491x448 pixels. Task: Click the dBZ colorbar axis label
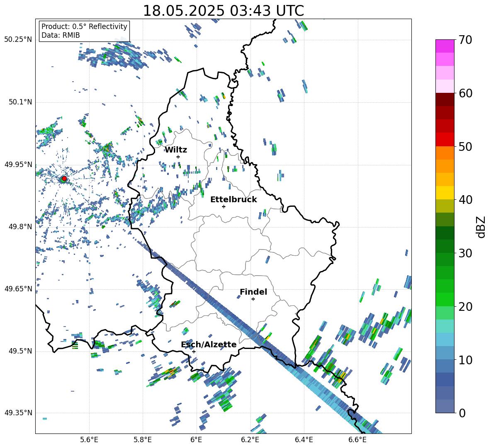pyautogui.click(x=481, y=227)
